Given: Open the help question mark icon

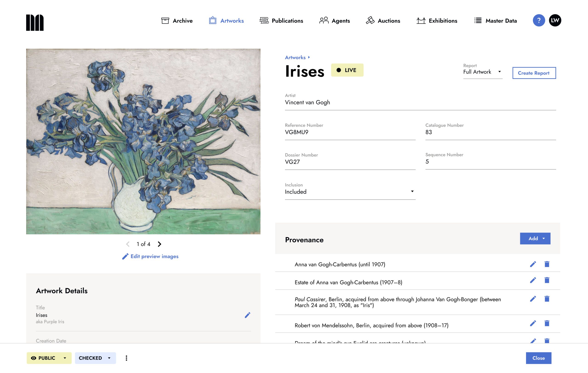Looking at the screenshot, I should pyautogui.click(x=539, y=20).
